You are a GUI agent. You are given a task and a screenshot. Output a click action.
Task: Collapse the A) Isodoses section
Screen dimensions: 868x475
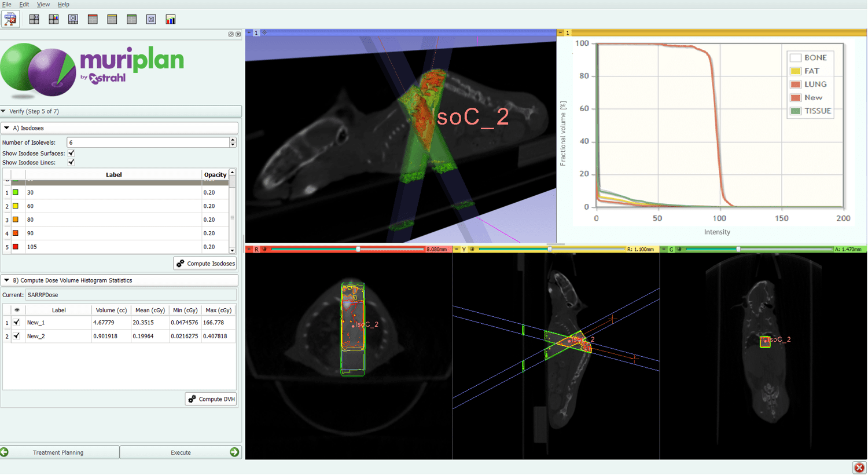[x=5, y=127]
